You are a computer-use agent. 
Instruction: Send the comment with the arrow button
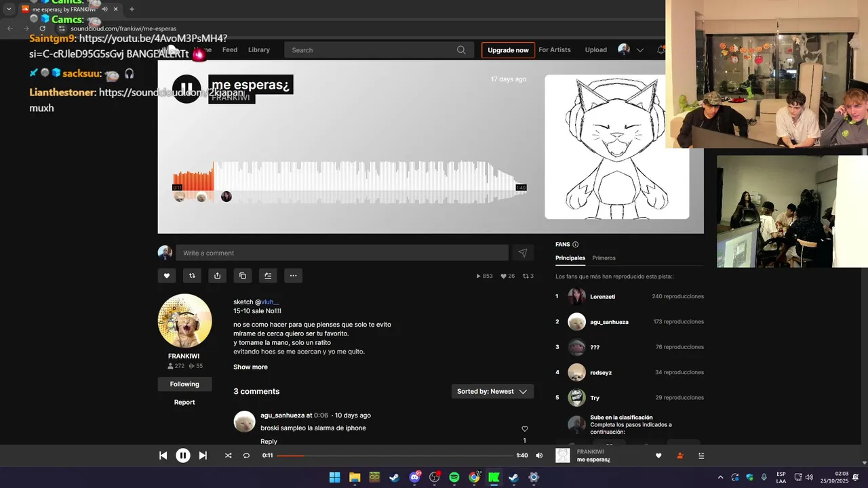tap(523, 253)
